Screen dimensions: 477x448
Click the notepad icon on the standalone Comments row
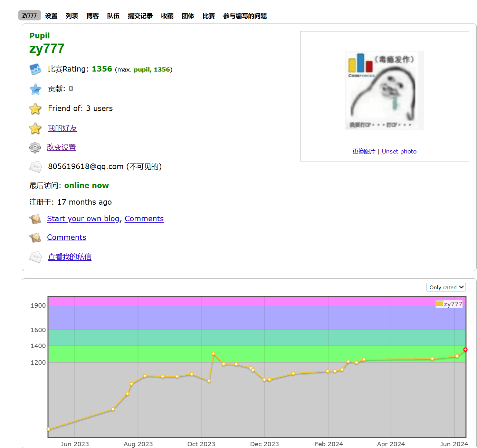pos(35,237)
